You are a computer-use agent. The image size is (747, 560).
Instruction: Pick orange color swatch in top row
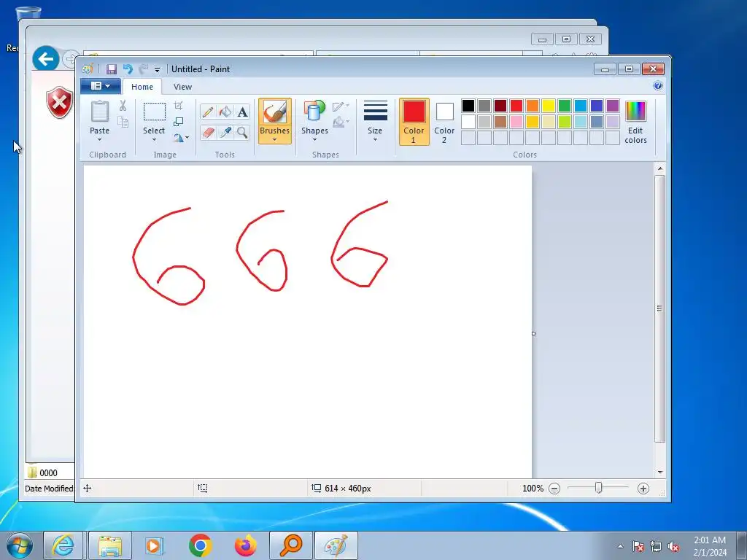[x=532, y=106]
